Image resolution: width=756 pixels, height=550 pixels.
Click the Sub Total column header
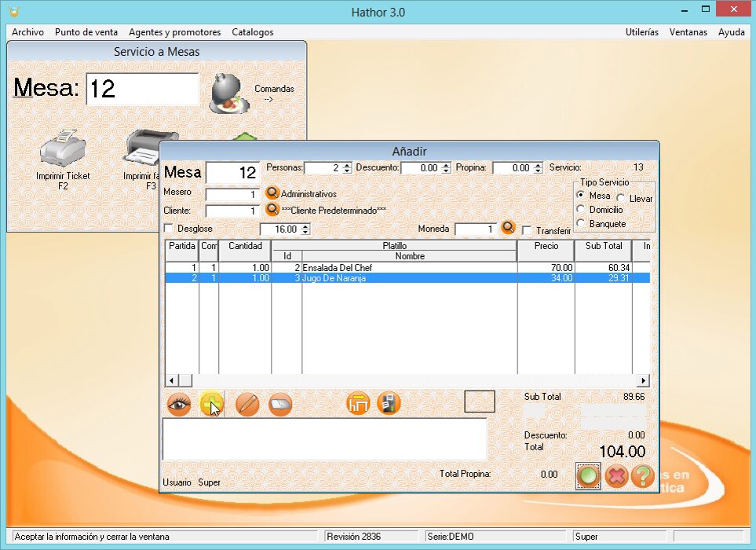pos(603,251)
